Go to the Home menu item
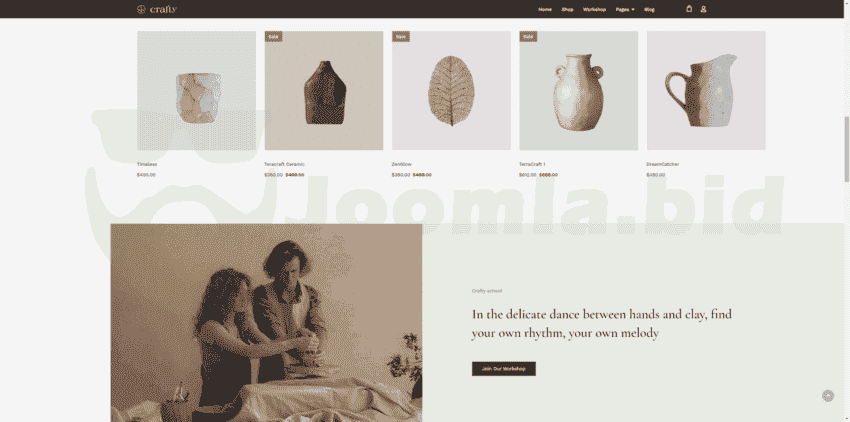 pos(545,9)
